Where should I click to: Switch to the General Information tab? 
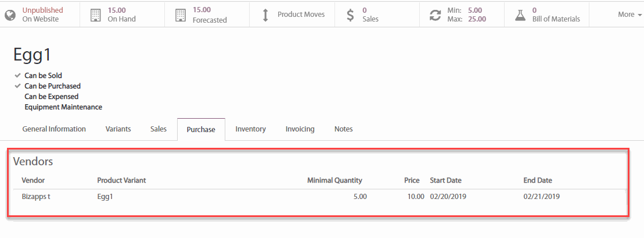tap(54, 129)
